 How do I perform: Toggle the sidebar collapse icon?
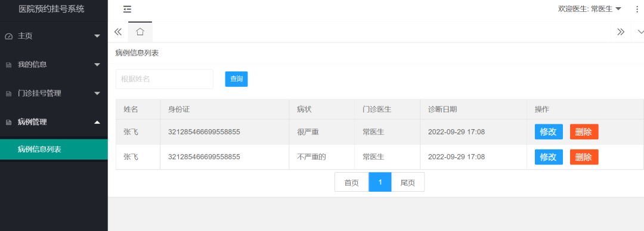[x=128, y=10]
